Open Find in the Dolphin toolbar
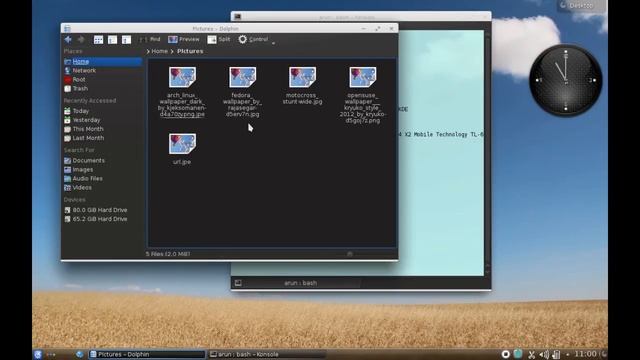This screenshot has width=640, height=360. click(150, 39)
